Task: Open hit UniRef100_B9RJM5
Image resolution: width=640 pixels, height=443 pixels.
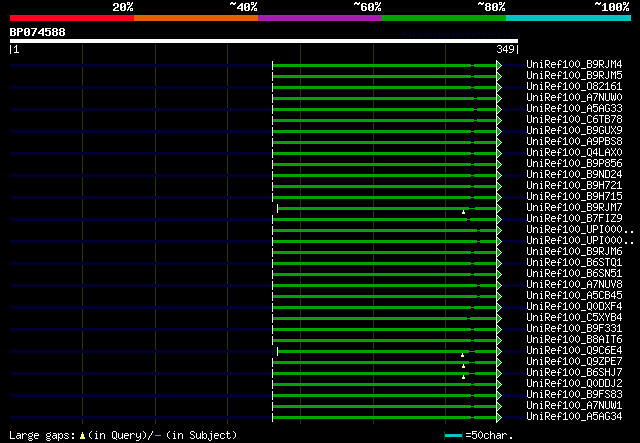Action: 574,76
